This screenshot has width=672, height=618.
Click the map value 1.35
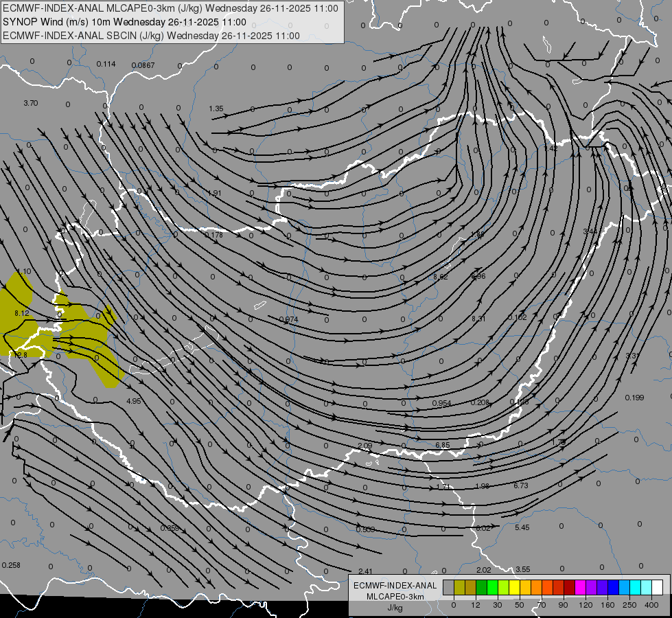216,109
